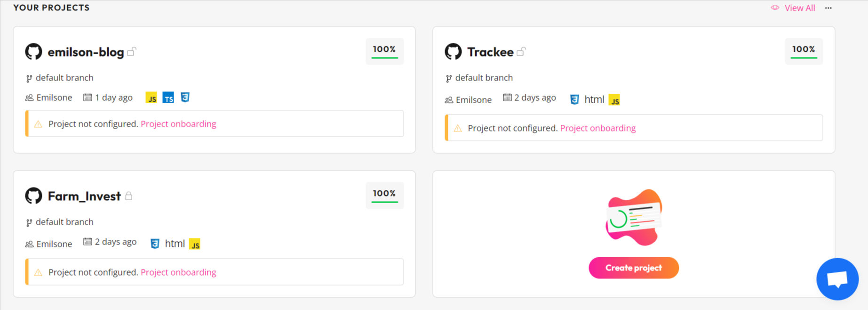Image resolution: width=868 pixels, height=310 pixels.
Task: Select the YOUR PROJECTS heading
Action: (51, 7)
